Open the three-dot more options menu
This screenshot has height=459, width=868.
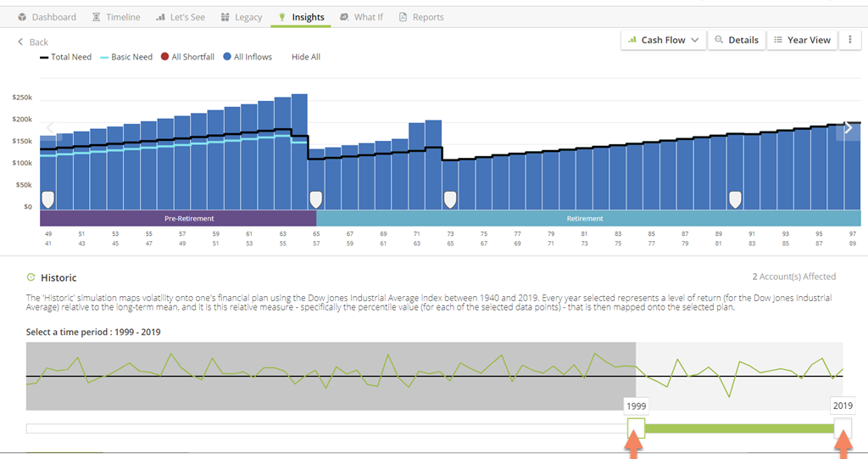pos(849,40)
